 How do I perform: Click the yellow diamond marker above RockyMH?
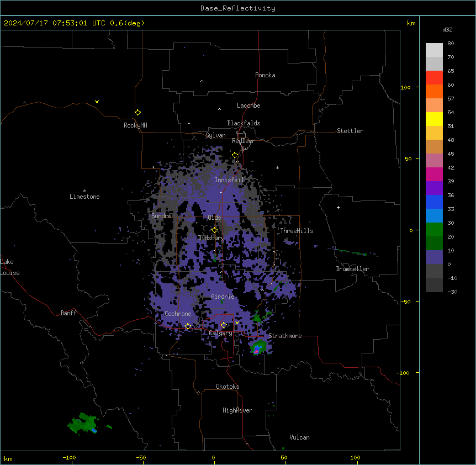pyautogui.click(x=137, y=113)
